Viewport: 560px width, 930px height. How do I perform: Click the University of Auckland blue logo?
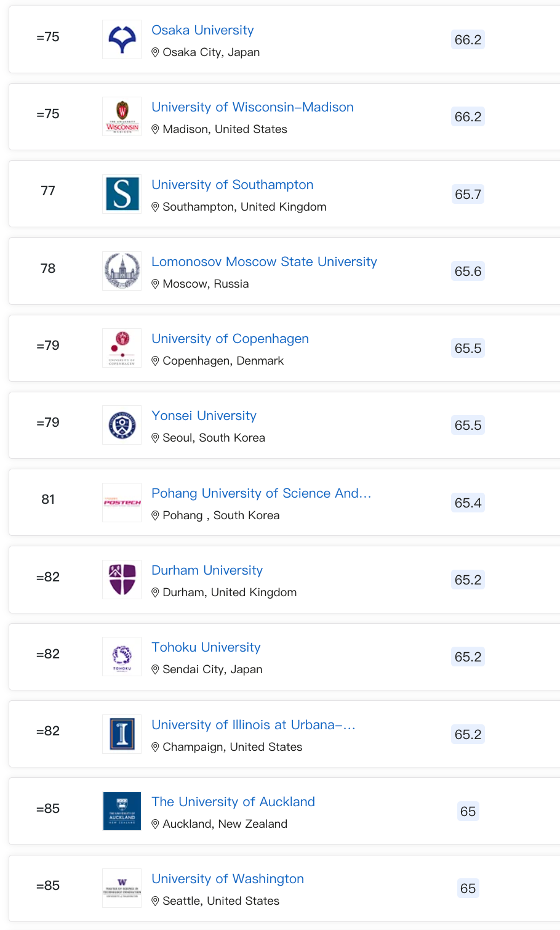[x=122, y=811]
